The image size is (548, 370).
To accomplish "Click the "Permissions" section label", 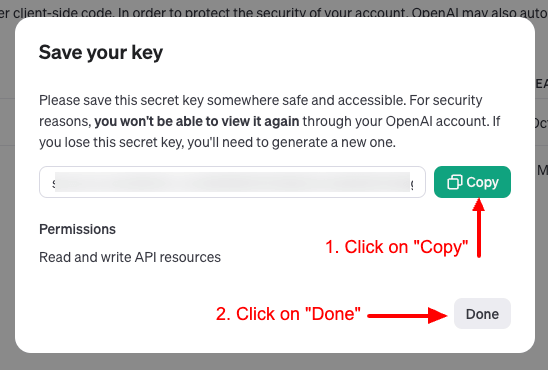I will [77, 229].
